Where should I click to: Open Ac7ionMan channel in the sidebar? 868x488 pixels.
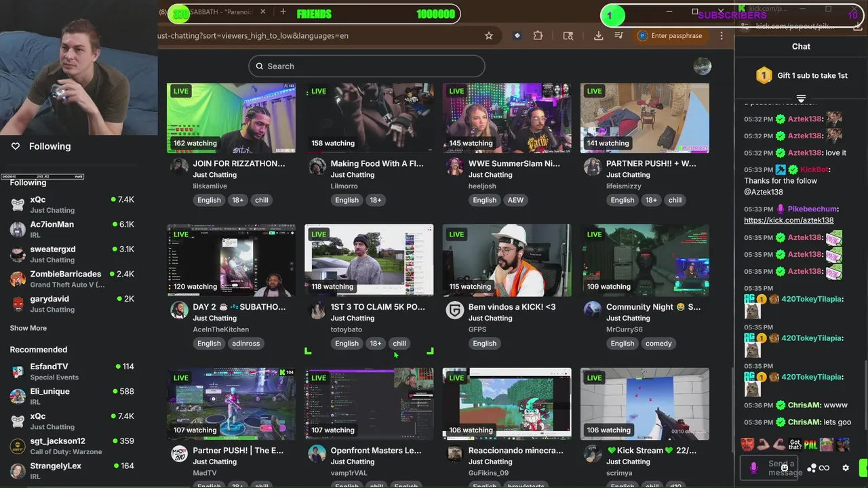pos(72,229)
